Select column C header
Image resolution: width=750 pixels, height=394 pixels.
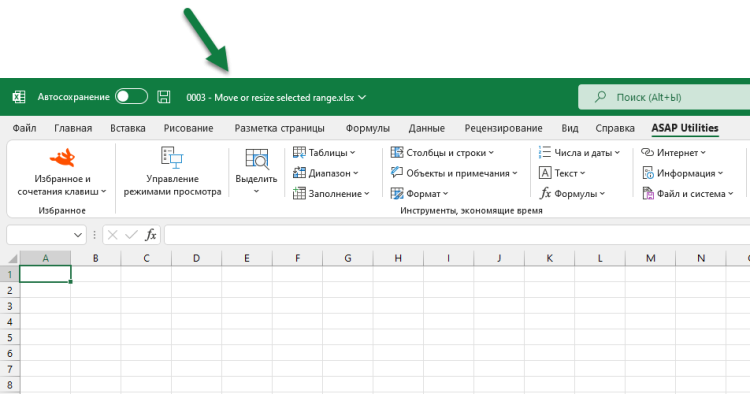coord(146,258)
